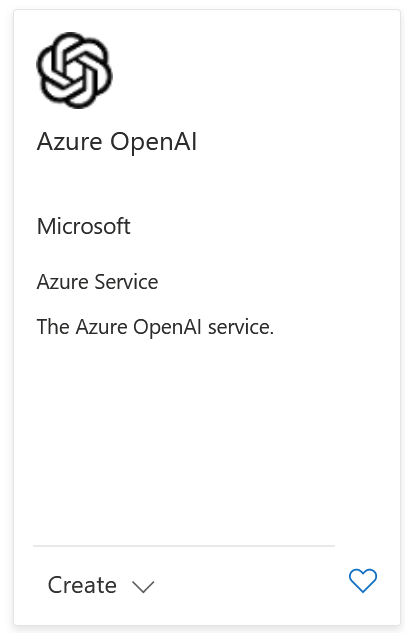
Task: Click the heart icon right of Create
Action: [x=363, y=580]
